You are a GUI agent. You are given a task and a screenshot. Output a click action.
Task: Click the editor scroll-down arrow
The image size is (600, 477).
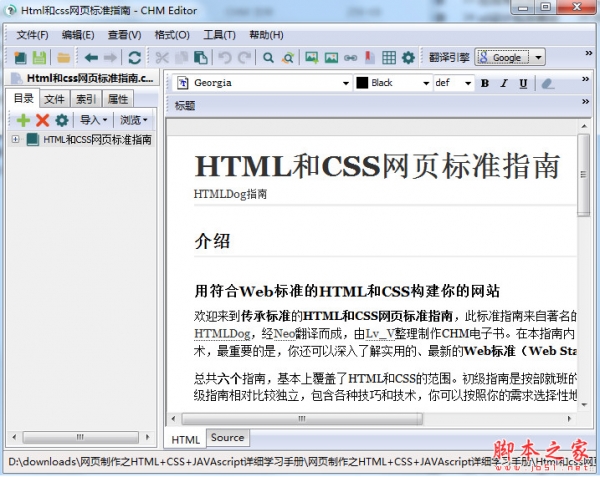pyautogui.click(x=584, y=405)
